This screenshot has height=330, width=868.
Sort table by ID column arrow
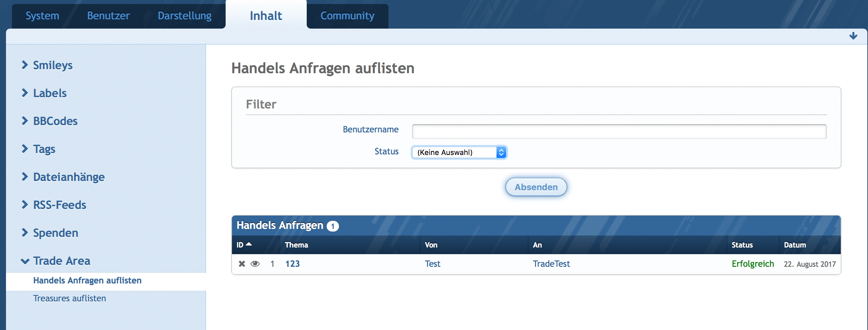(x=249, y=244)
